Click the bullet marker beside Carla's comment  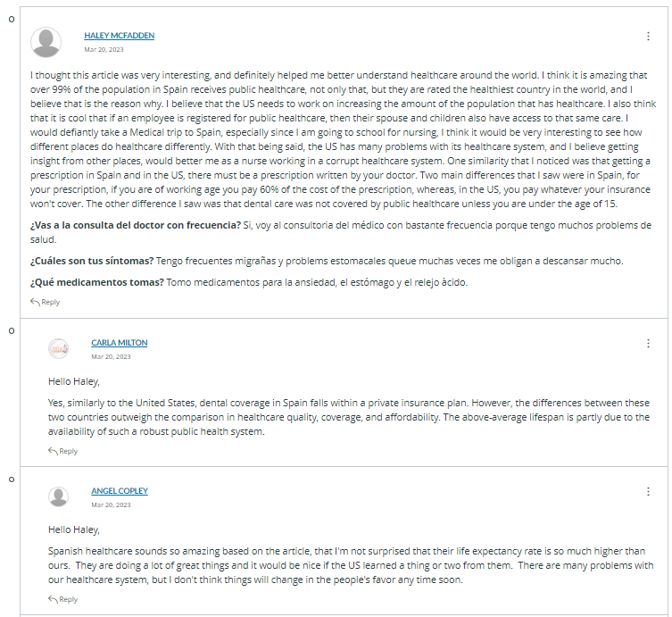pos(12,331)
